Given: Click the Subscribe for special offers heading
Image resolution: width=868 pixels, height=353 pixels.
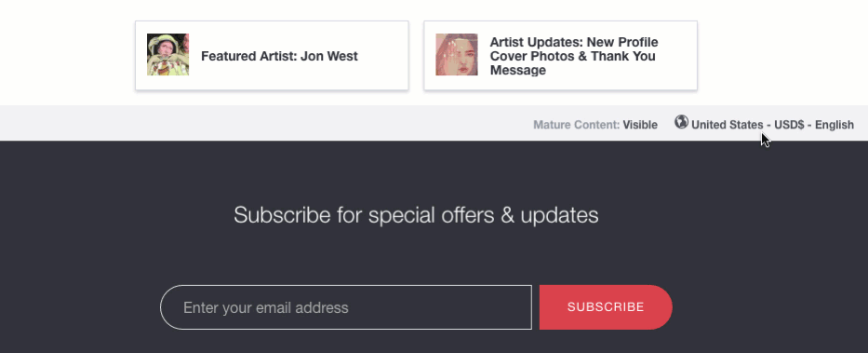Looking at the screenshot, I should point(416,215).
